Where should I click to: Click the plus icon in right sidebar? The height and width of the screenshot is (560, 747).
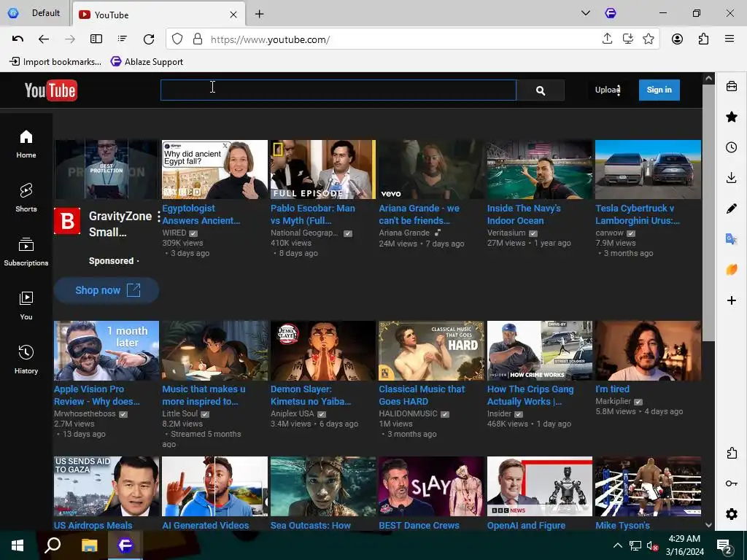point(731,300)
